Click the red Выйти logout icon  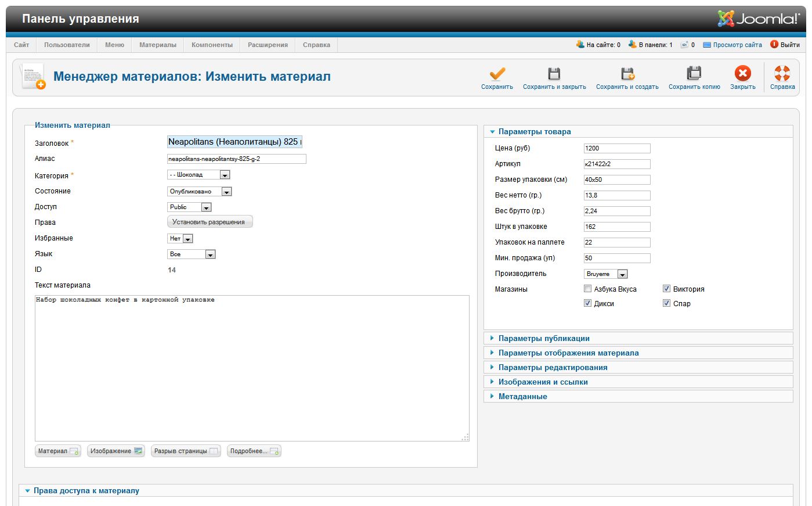point(774,44)
